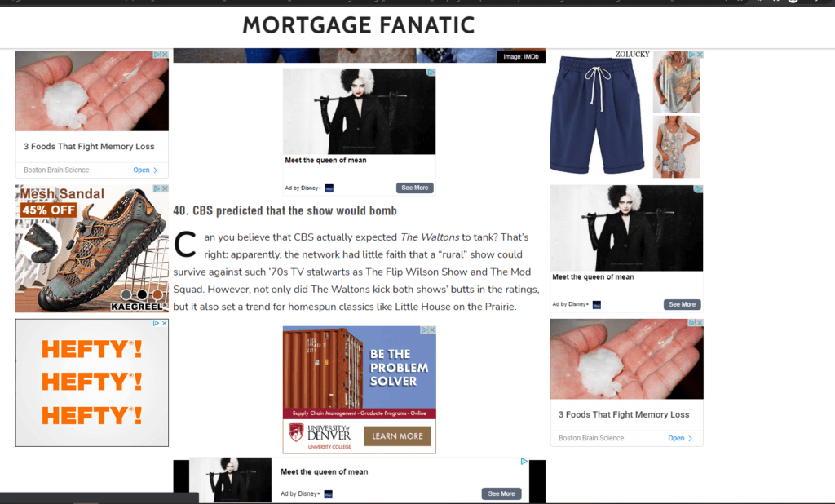Click AdChoices icon on bottom Cruella banner
This screenshot has height=504, width=835.
(524, 462)
